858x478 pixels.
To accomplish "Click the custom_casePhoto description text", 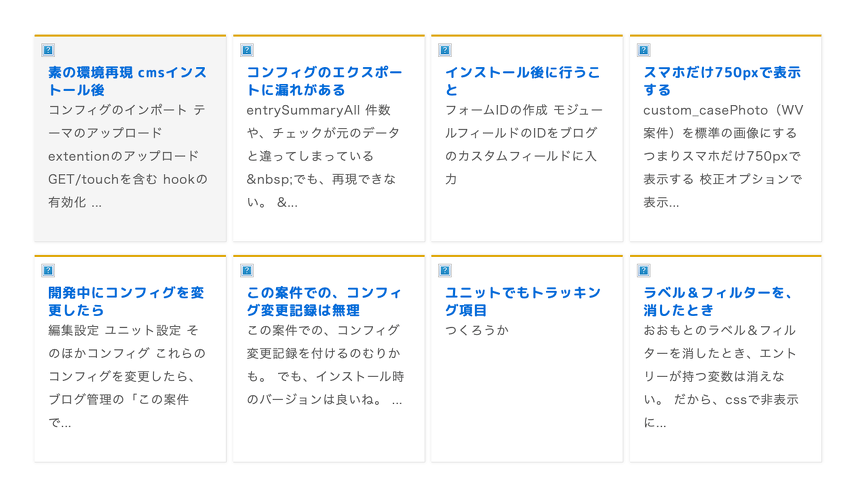I will (x=721, y=156).
